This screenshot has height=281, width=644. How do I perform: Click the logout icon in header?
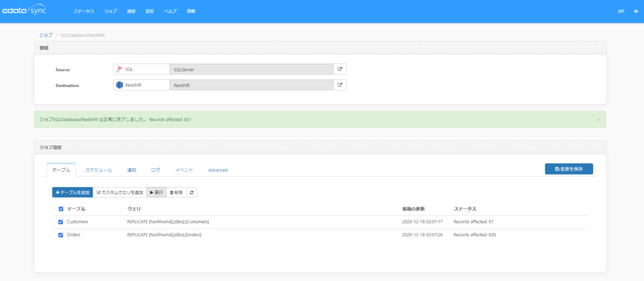pos(635,11)
